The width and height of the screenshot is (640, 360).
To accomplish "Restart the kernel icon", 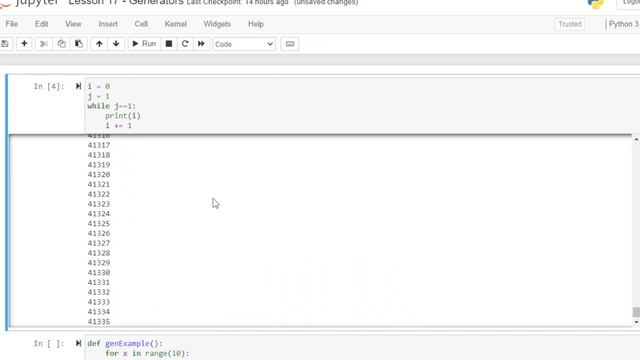I will point(185,44).
